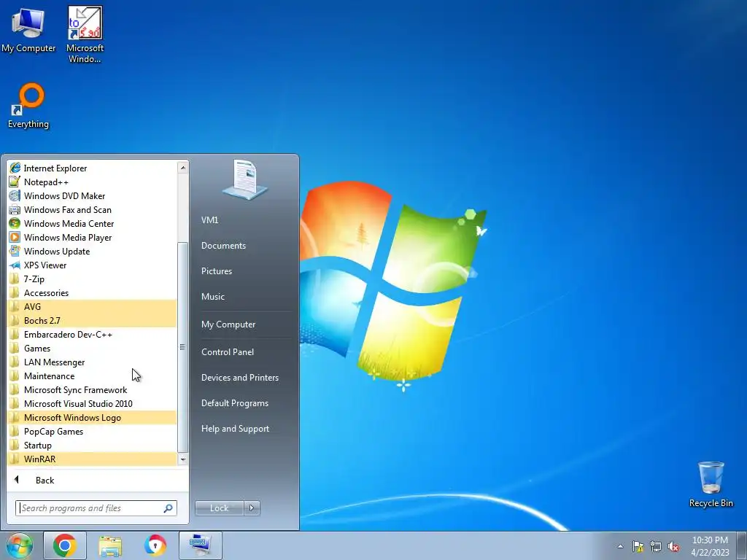This screenshot has height=560, width=747.
Task: Click the muted volume tray icon
Action: (x=673, y=546)
